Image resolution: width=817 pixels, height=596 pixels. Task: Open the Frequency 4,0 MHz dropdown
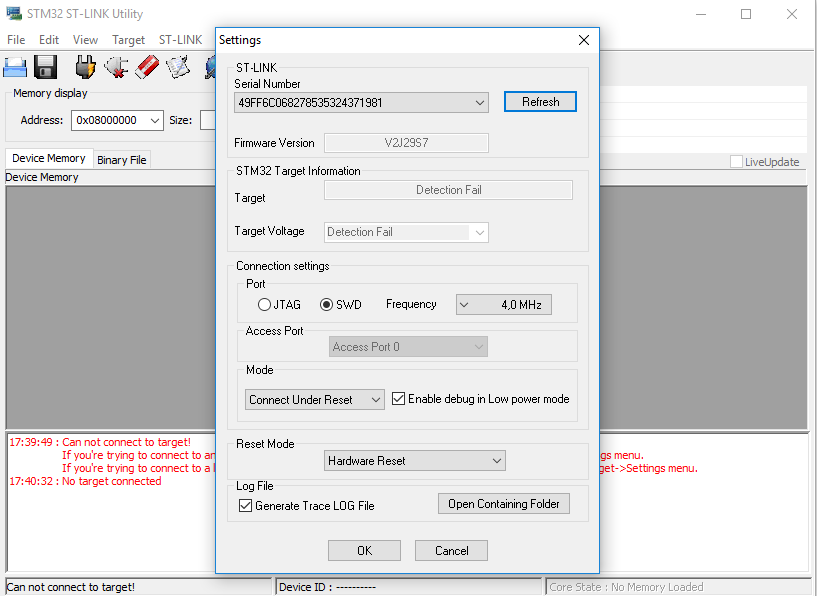coord(503,304)
